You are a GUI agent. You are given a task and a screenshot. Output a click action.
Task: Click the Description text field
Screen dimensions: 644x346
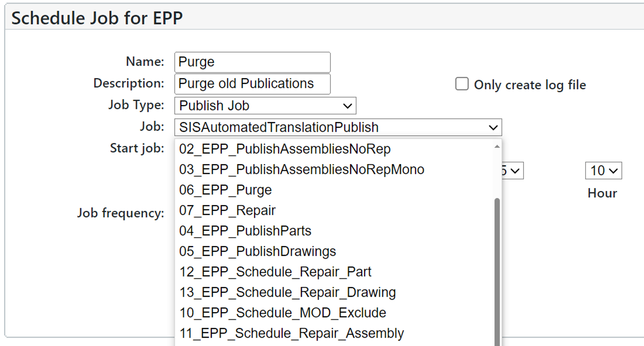252,84
